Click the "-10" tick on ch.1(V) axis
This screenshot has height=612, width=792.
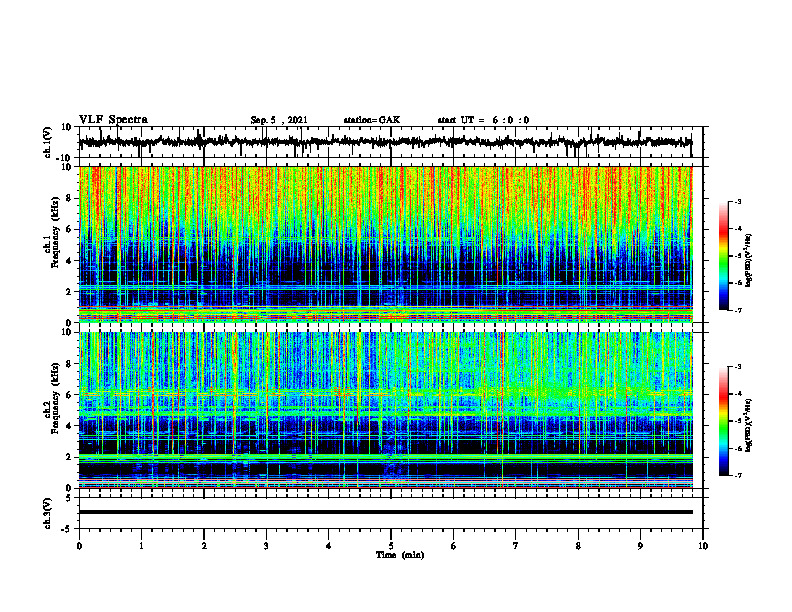(65, 158)
